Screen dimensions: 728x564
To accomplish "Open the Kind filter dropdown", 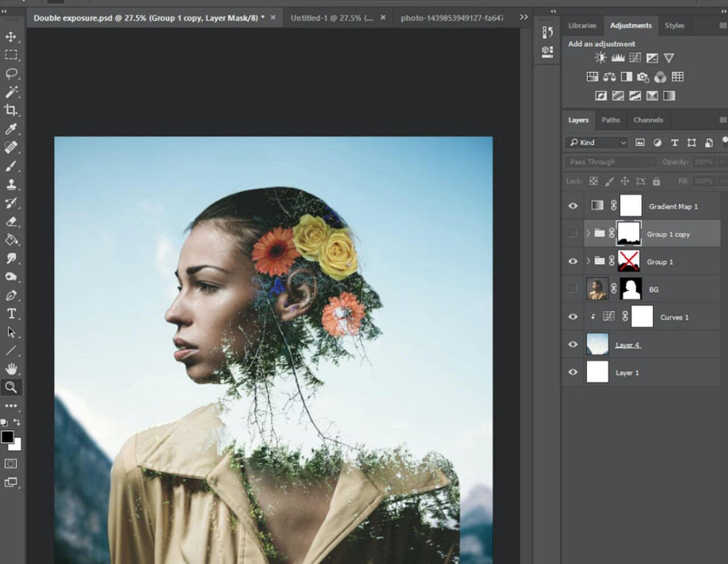I will click(597, 143).
